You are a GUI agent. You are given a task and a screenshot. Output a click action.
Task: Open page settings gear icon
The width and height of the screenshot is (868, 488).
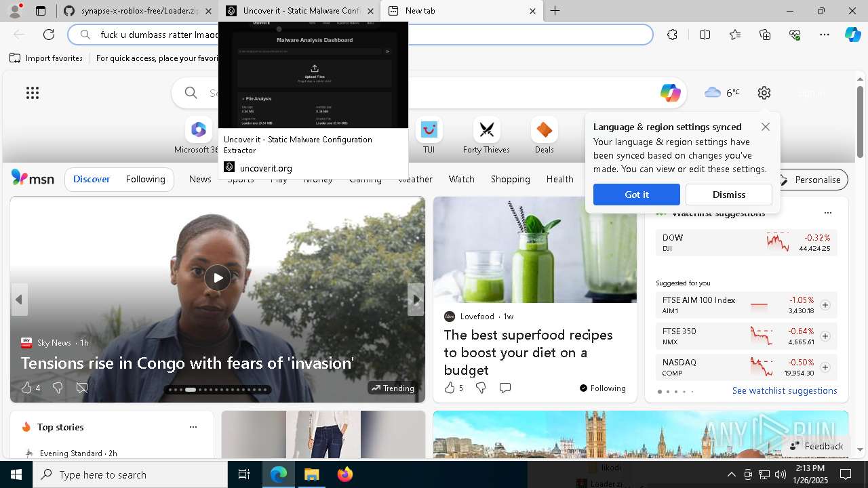point(764,93)
